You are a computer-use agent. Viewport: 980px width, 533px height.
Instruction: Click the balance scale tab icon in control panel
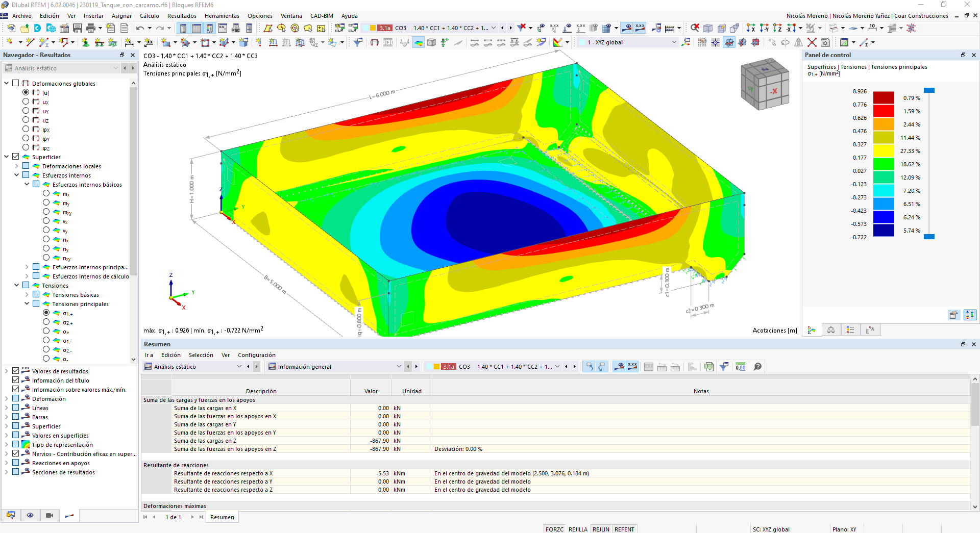(x=831, y=330)
